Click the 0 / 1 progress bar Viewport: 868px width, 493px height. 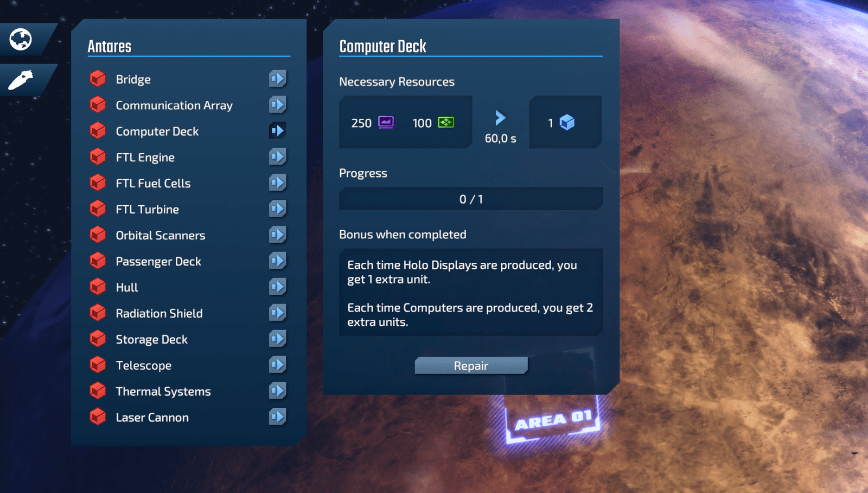tap(471, 199)
